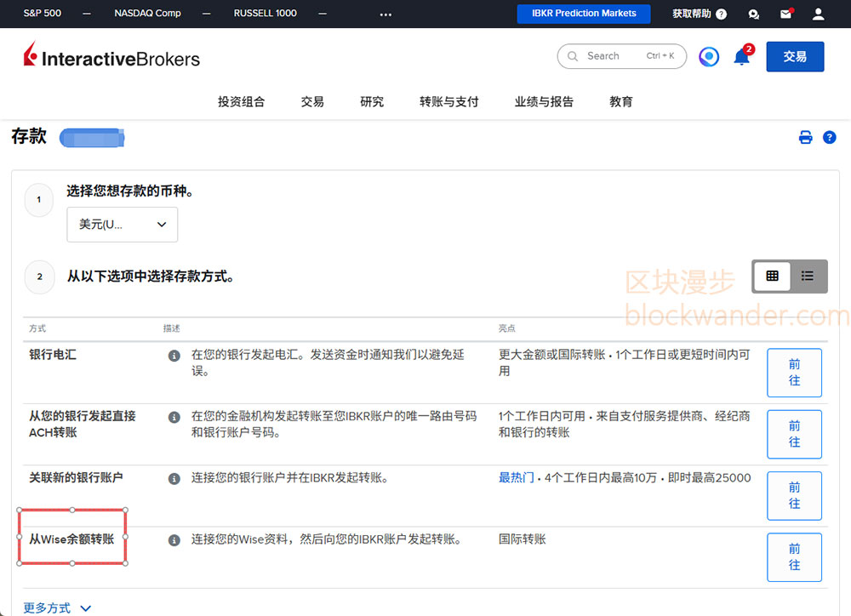
Task: Click the 描述 column header
Action: tap(172, 328)
